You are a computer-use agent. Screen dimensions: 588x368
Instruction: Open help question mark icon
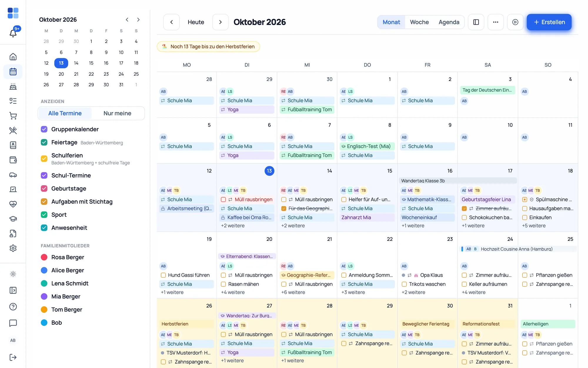[x=13, y=306]
